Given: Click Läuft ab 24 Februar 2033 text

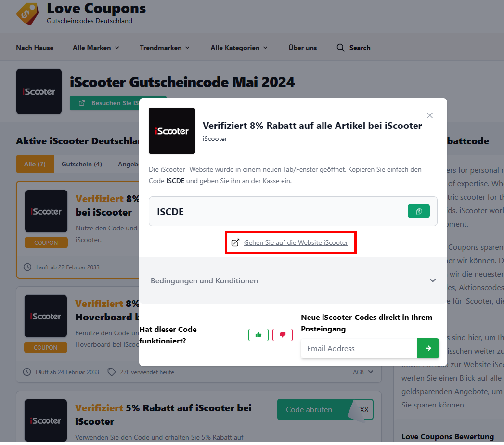Looking at the screenshot, I should pos(67,372).
